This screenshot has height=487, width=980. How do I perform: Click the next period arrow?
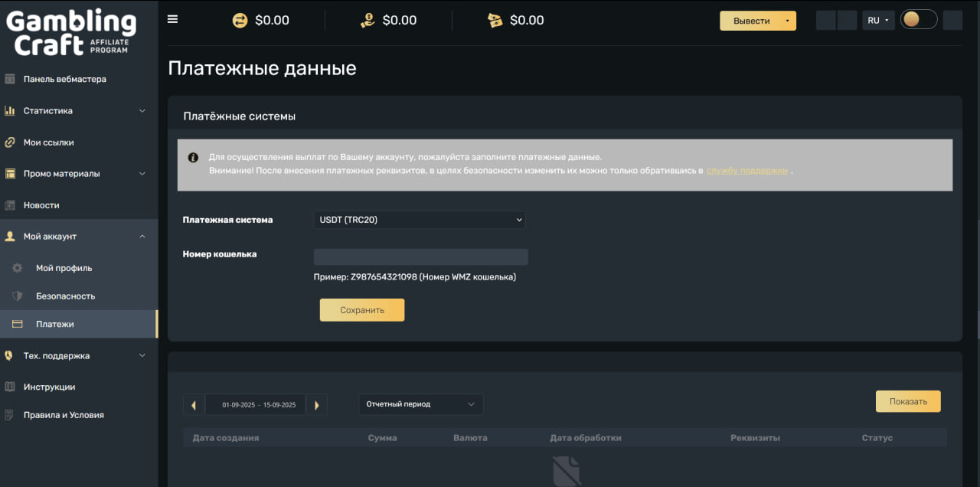[x=317, y=405]
